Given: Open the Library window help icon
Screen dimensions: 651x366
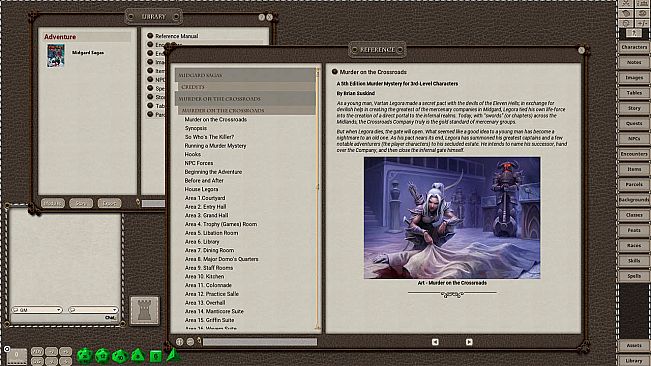Looking at the screenshot, I should coord(262,17).
